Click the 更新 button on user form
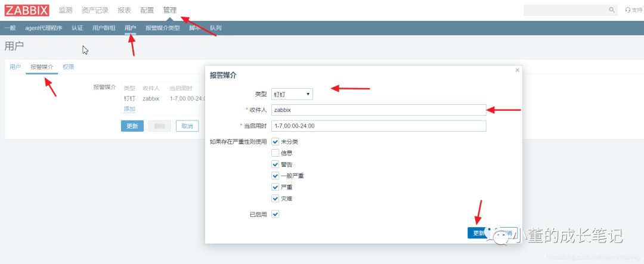644x264 pixels. pos(132,126)
